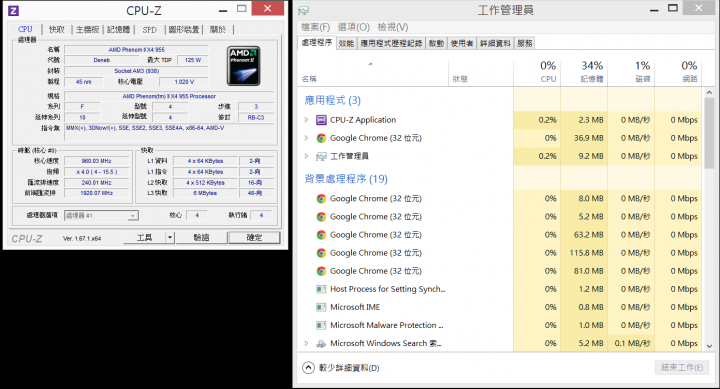The height and width of the screenshot is (389, 720).
Task: Click the Chrome icon in the 36.9 MB row
Action: (321, 138)
